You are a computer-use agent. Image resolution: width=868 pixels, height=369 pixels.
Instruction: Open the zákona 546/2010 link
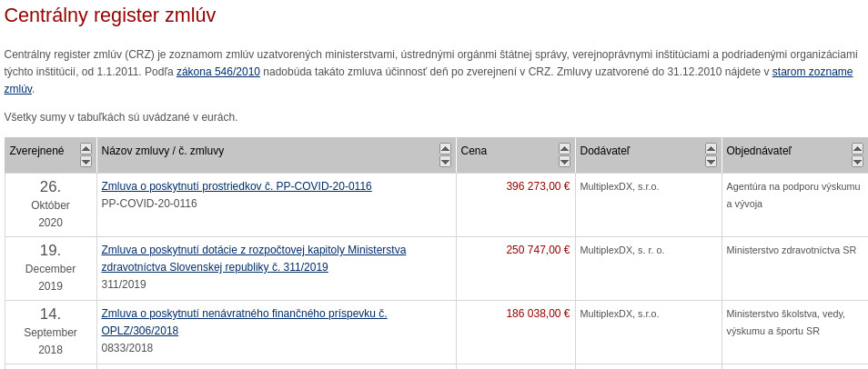click(218, 72)
